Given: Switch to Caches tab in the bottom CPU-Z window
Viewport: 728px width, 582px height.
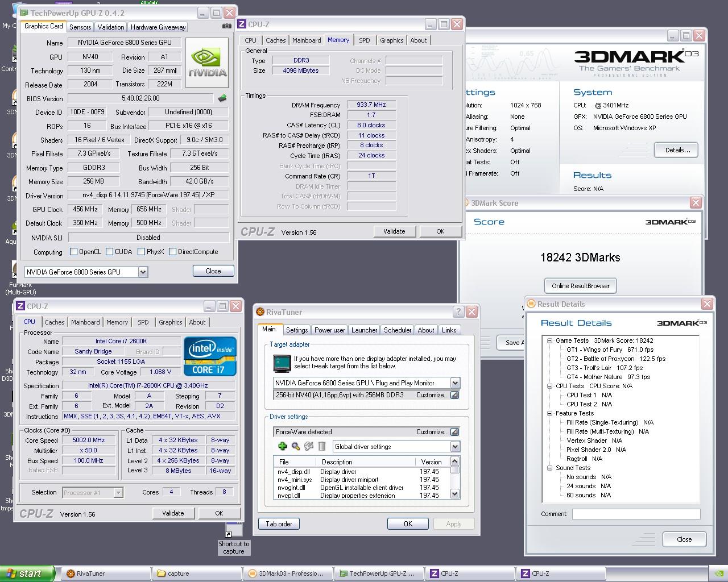Looking at the screenshot, I should [55, 322].
